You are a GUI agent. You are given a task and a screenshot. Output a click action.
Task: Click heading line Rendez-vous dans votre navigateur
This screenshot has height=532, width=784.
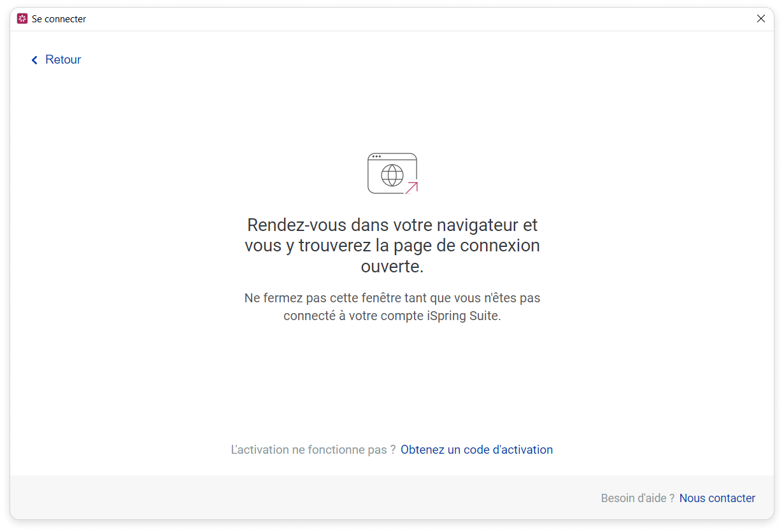click(392, 225)
